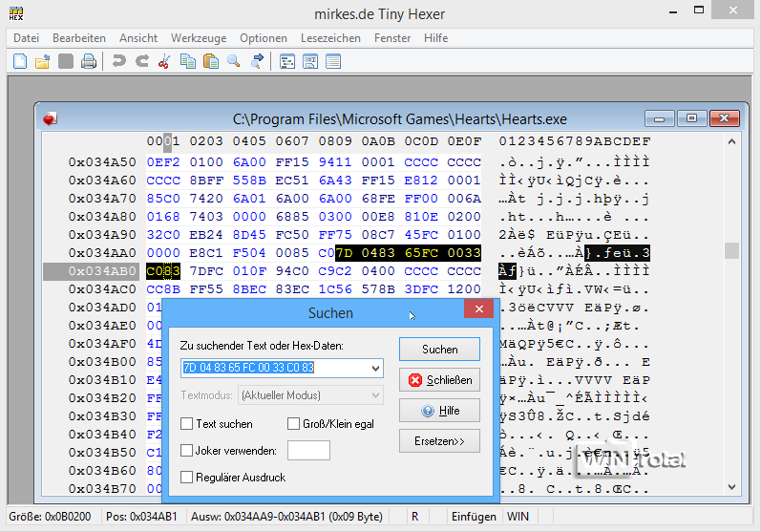The height and width of the screenshot is (532, 761).
Task: Click the Copy icon in the toolbar
Action: (187, 61)
